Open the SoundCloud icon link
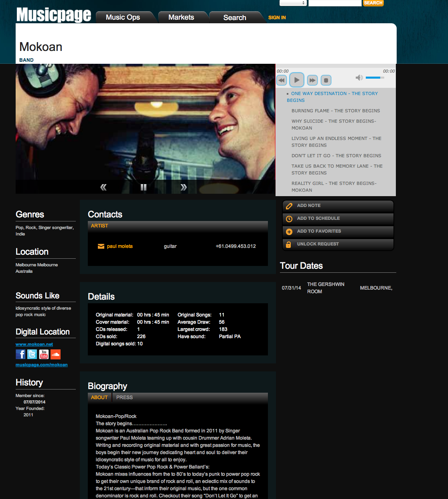 pyautogui.click(x=55, y=354)
